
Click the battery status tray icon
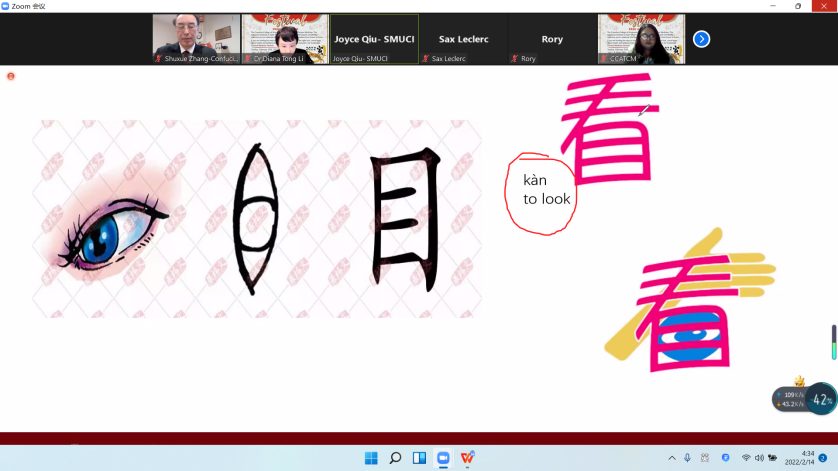click(x=773, y=458)
